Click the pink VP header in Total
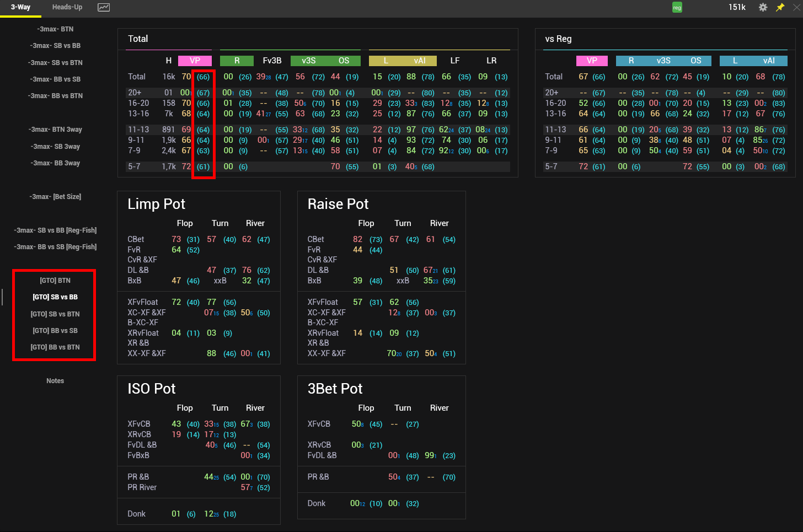Screen dimensions: 803x532 coord(195,61)
